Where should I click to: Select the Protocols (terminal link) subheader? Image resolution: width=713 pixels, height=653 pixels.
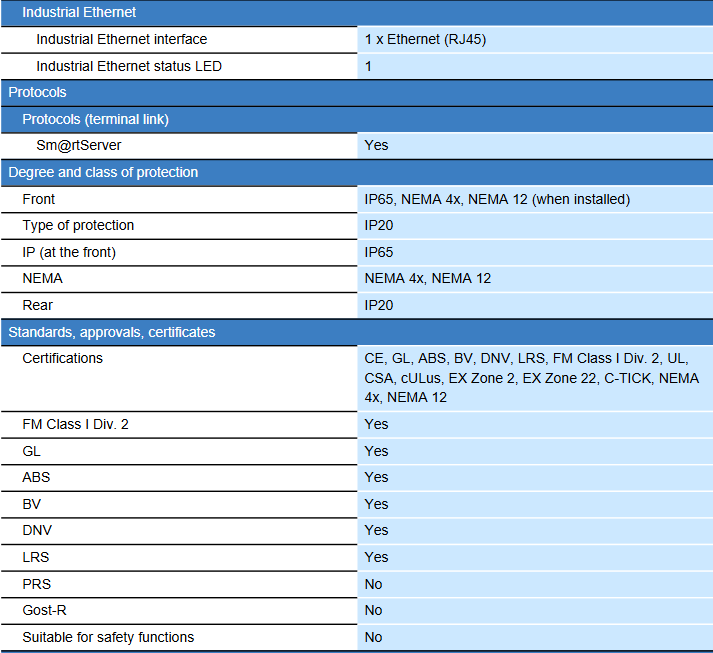tap(356, 120)
